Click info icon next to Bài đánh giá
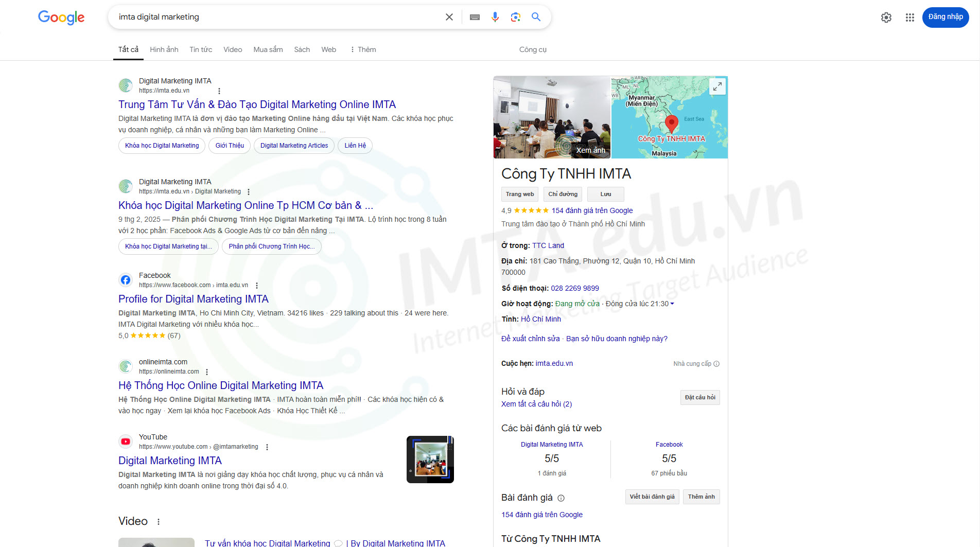The height and width of the screenshot is (547, 980). click(561, 498)
